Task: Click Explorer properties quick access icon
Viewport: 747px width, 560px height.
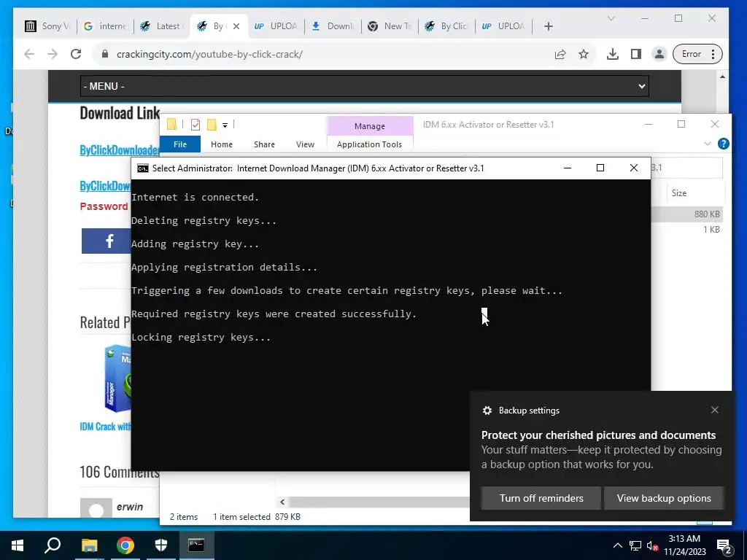Action: [196, 125]
